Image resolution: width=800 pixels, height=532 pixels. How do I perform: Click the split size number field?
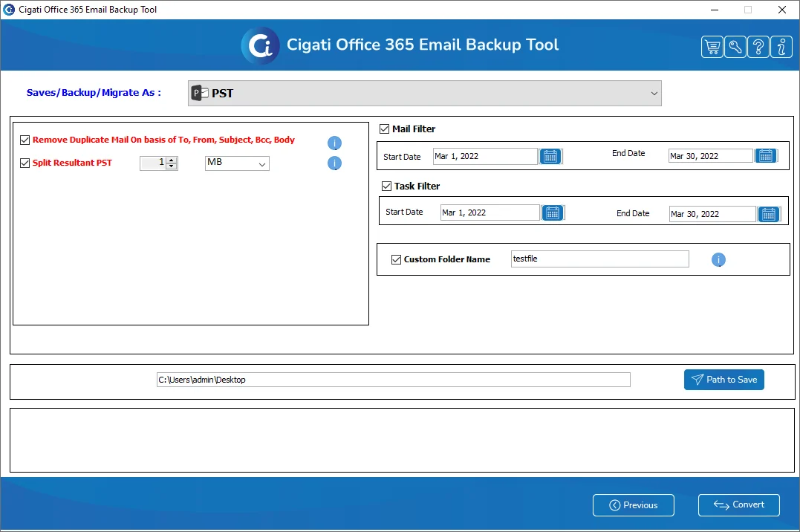[154, 163]
